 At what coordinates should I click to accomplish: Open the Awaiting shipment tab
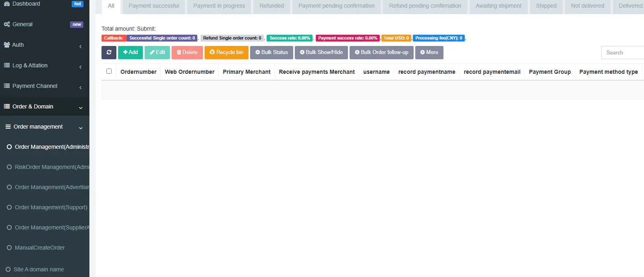pyautogui.click(x=499, y=6)
